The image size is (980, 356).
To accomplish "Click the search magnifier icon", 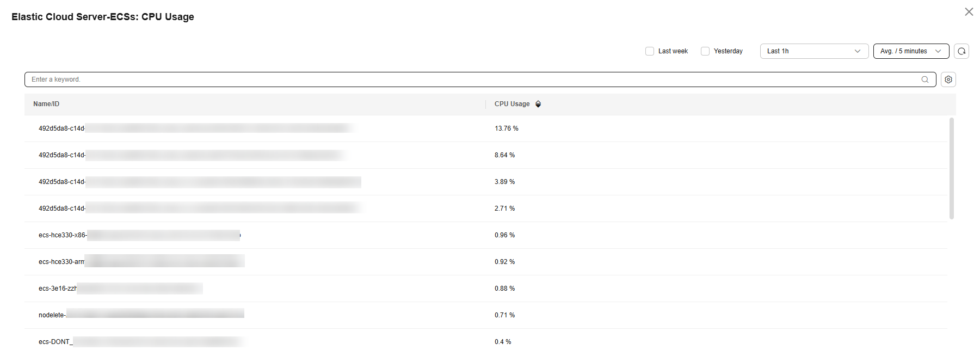I will coord(925,79).
